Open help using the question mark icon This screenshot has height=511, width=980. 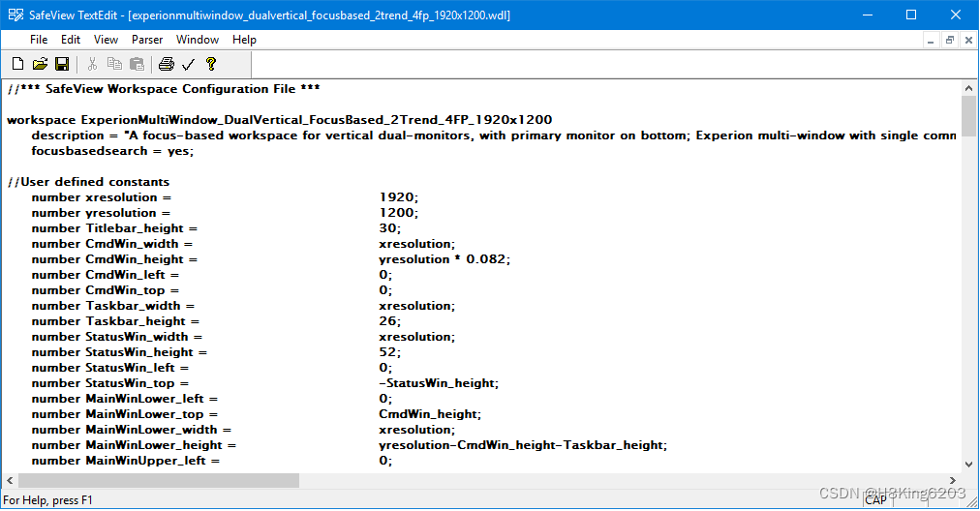(x=211, y=64)
